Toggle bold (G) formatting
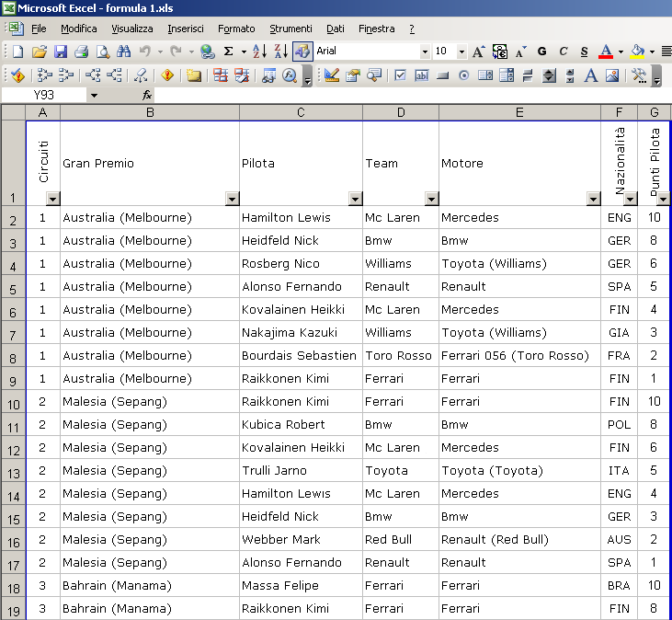 541,52
